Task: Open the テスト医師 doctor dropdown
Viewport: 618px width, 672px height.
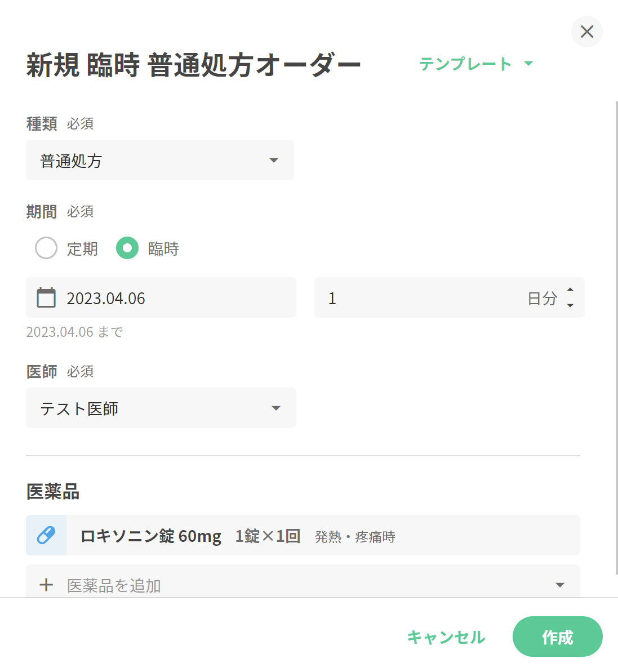Action: [x=161, y=408]
